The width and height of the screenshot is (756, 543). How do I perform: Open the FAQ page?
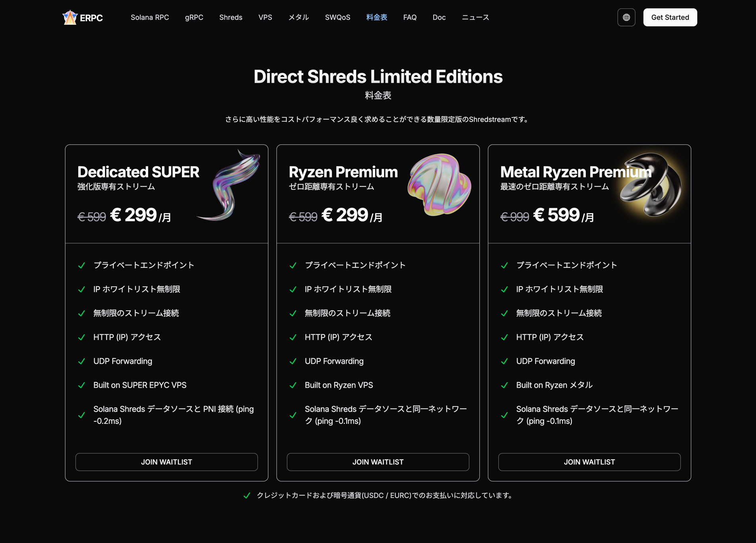click(409, 18)
